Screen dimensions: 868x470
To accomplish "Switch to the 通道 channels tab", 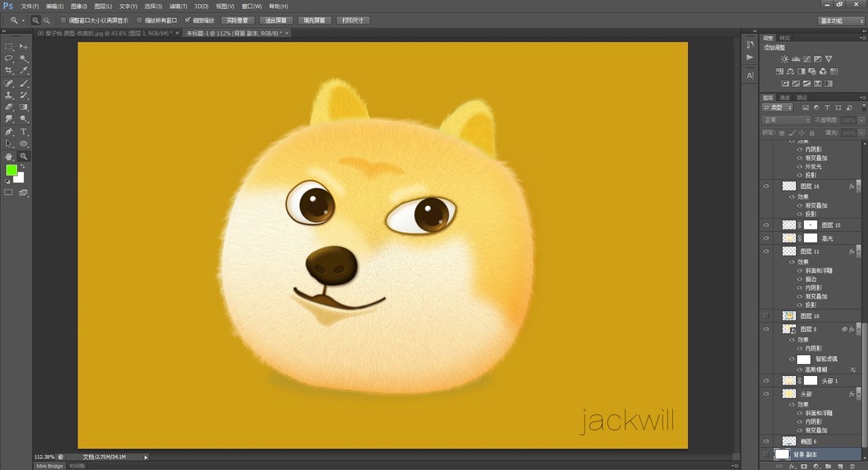I will pos(784,97).
